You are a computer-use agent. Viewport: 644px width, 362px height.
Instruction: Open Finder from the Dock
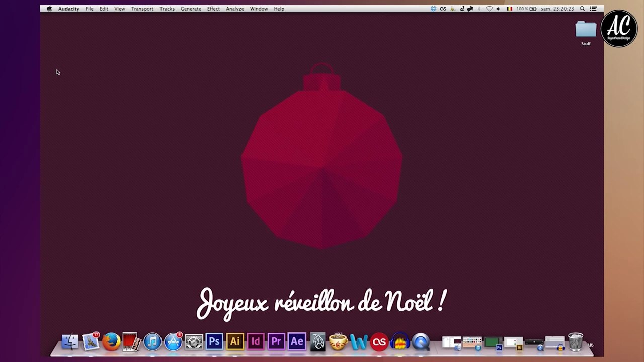pos(70,342)
